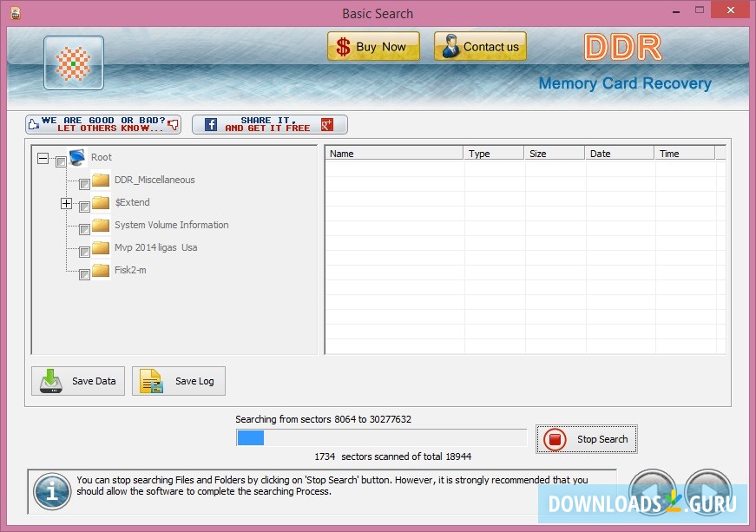Select Fisk2-m folder label
This screenshot has width=756, height=532.
[x=130, y=270]
